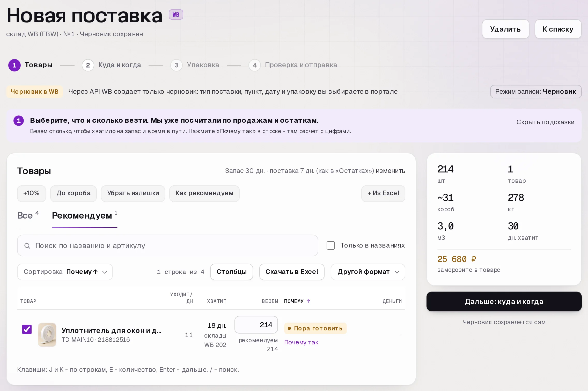Click the ТОВАР column header
Screen dimensions: 588x391
coord(28,301)
